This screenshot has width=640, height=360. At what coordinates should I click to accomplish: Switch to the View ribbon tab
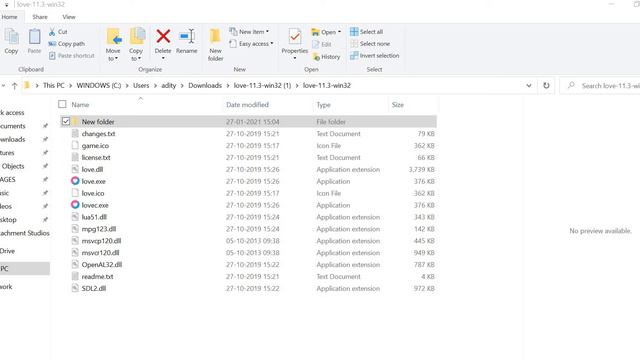click(x=69, y=17)
